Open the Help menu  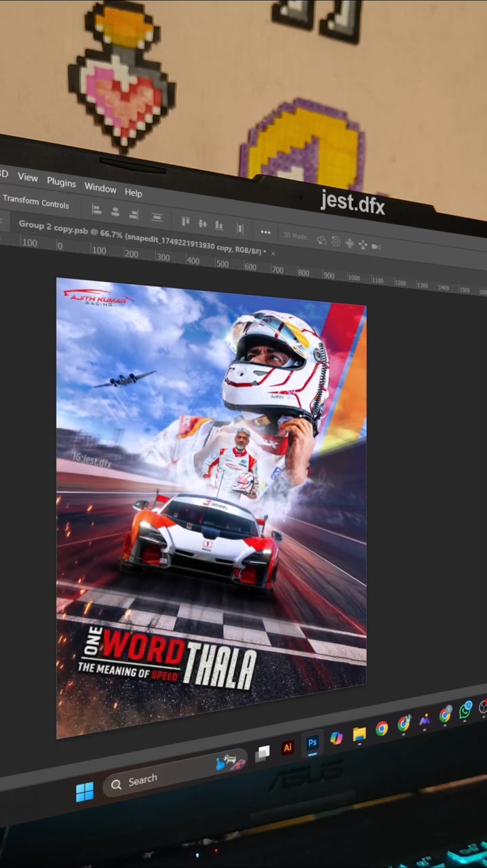pos(133,193)
